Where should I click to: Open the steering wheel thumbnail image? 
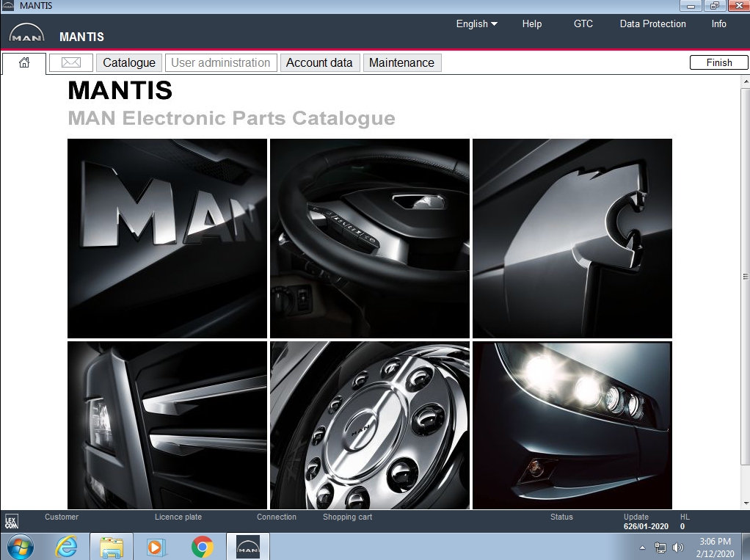tap(369, 237)
